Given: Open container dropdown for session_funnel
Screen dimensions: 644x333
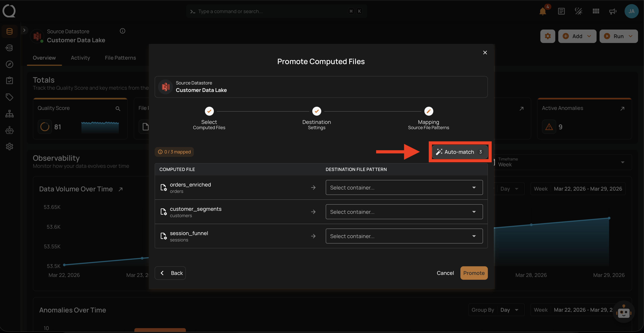Looking at the screenshot, I should tap(404, 236).
